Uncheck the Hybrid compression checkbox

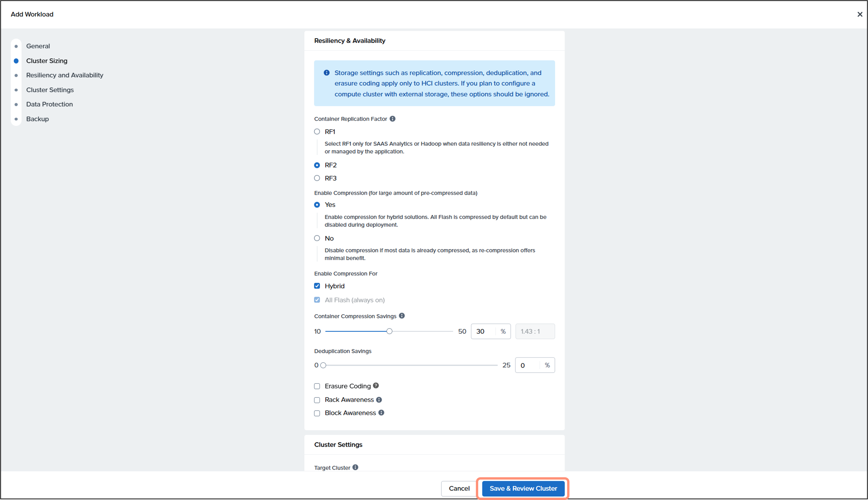[317, 286]
